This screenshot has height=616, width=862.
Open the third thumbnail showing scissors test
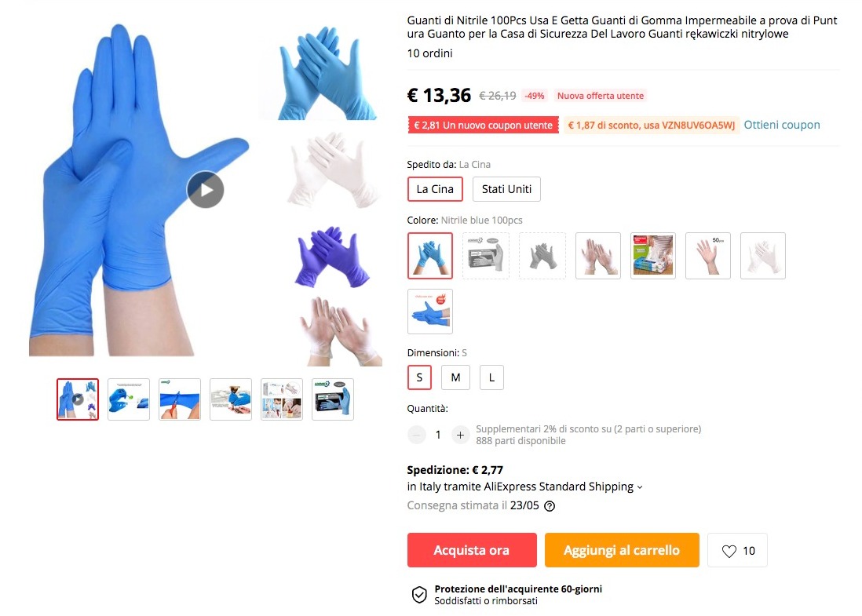tap(180, 399)
